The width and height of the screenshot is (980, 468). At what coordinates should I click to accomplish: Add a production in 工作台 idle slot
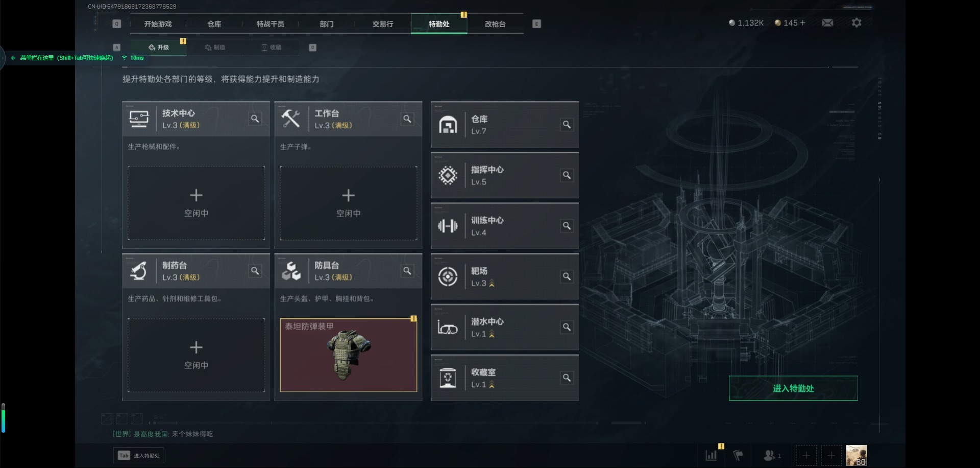(349, 203)
